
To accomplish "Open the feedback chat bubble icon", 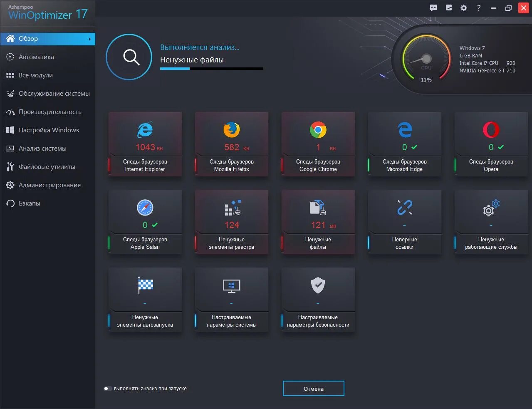I will (433, 8).
